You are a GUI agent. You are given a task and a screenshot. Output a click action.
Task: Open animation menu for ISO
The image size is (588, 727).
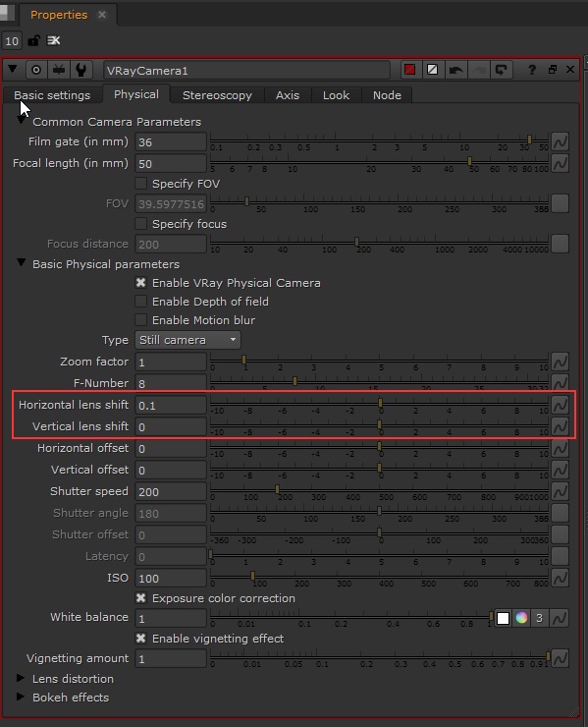(560, 578)
